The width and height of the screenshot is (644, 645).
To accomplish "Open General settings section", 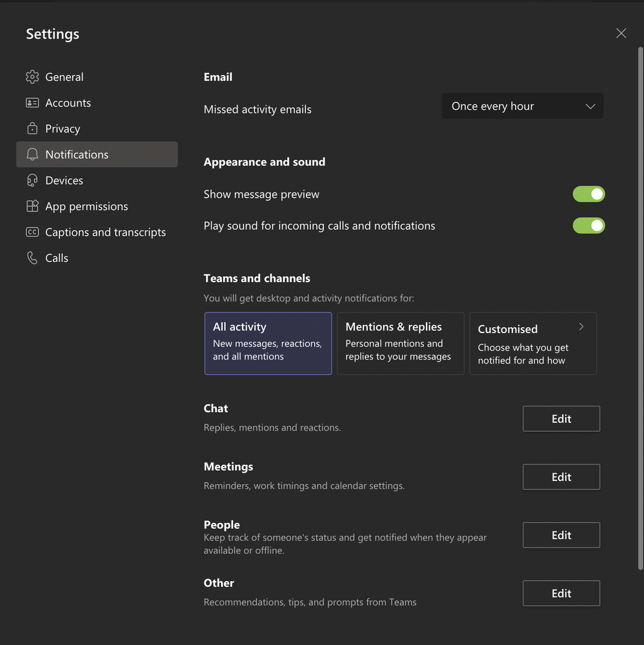I will [x=97, y=77].
